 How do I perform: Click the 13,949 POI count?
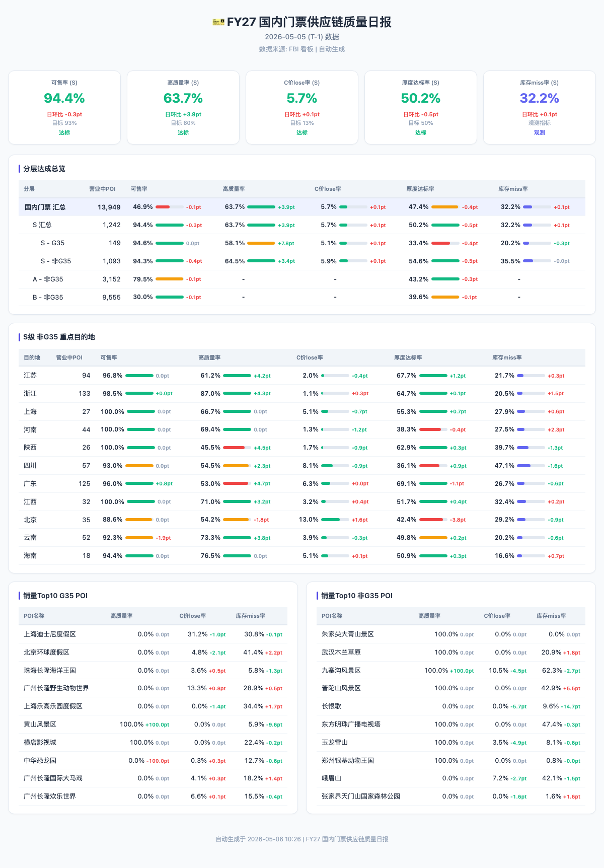[x=109, y=207]
